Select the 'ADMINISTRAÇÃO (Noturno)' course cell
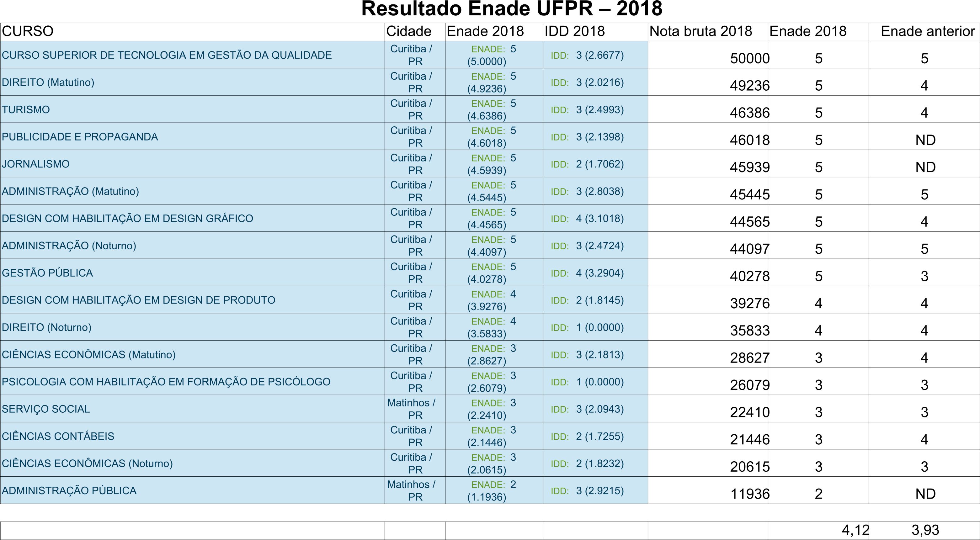980x540 pixels. (193, 245)
